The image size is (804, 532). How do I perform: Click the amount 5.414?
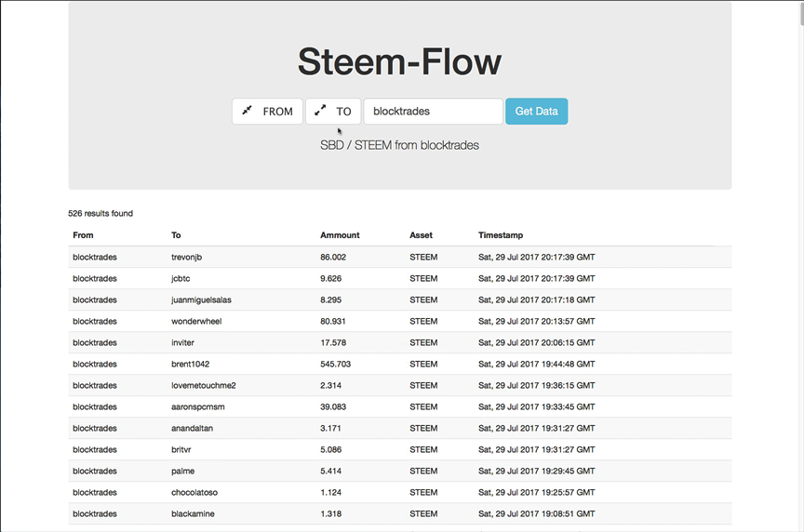click(330, 471)
